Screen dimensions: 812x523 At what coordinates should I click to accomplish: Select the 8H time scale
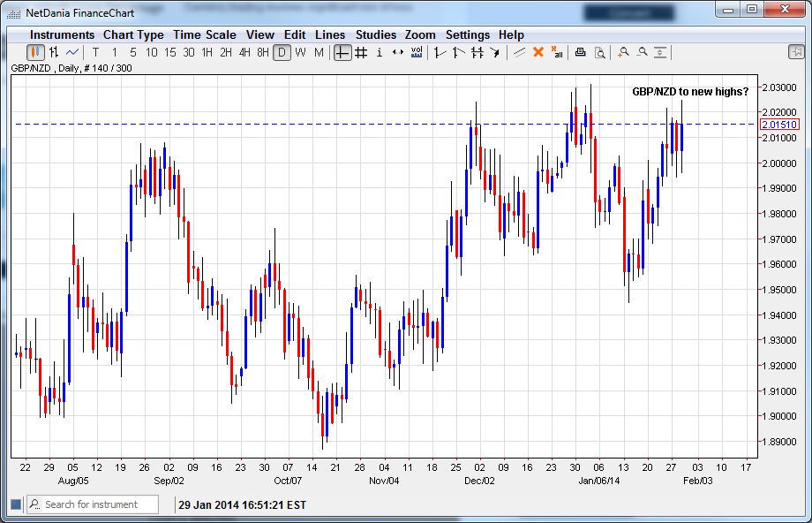(263, 52)
